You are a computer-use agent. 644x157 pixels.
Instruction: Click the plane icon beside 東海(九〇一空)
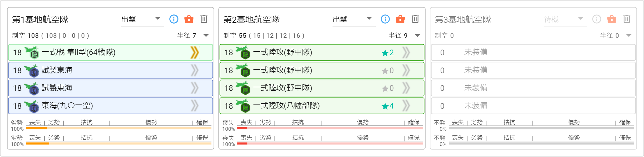point(32,106)
